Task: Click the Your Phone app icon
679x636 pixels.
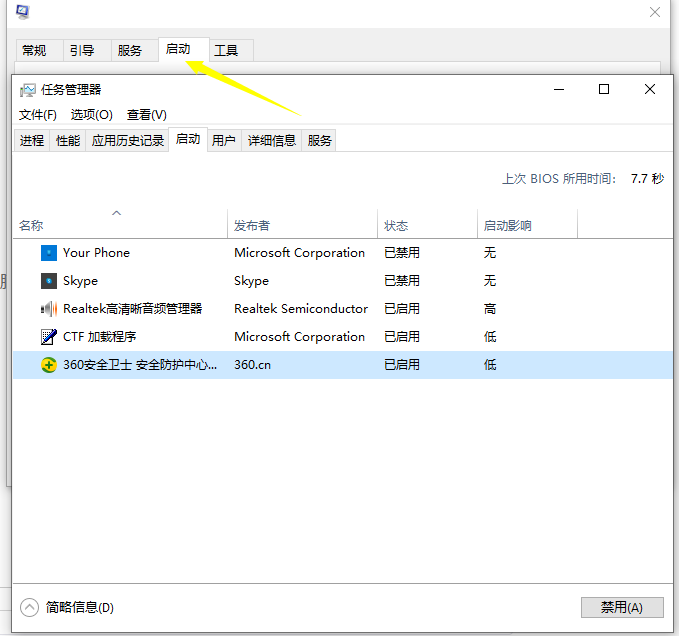Action: tap(48, 253)
